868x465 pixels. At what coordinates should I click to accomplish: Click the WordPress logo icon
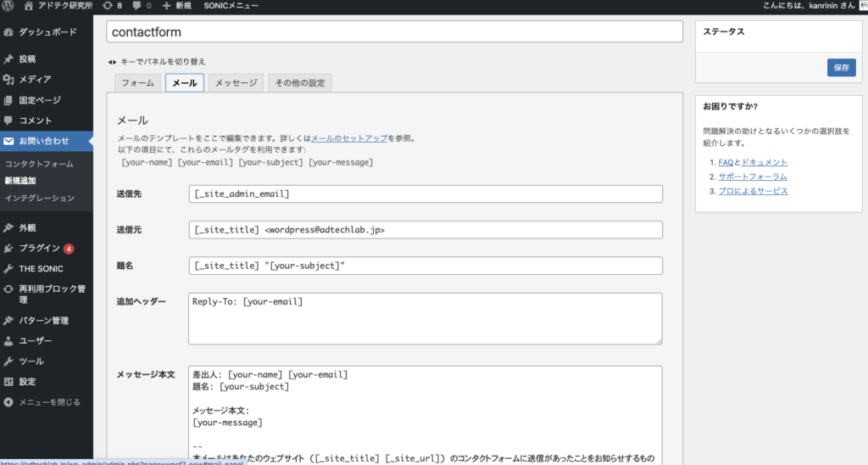click(10, 6)
